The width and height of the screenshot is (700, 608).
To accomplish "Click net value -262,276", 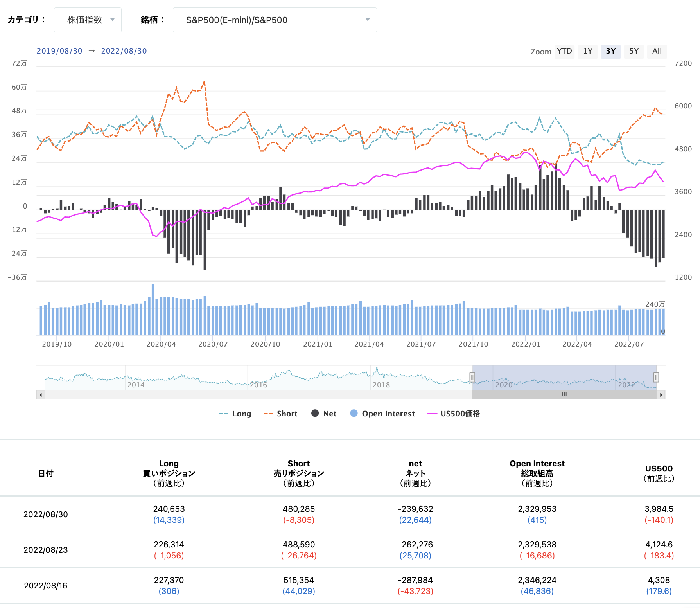I will 415,545.
